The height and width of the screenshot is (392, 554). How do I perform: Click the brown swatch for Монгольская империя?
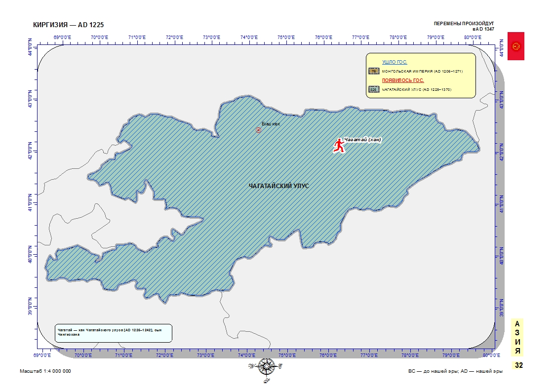[x=373, y=71]
